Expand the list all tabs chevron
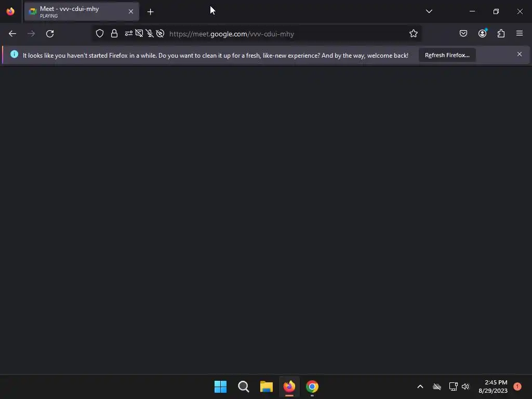The height and width of the screenshot is (399, 532). coord(429,11)
